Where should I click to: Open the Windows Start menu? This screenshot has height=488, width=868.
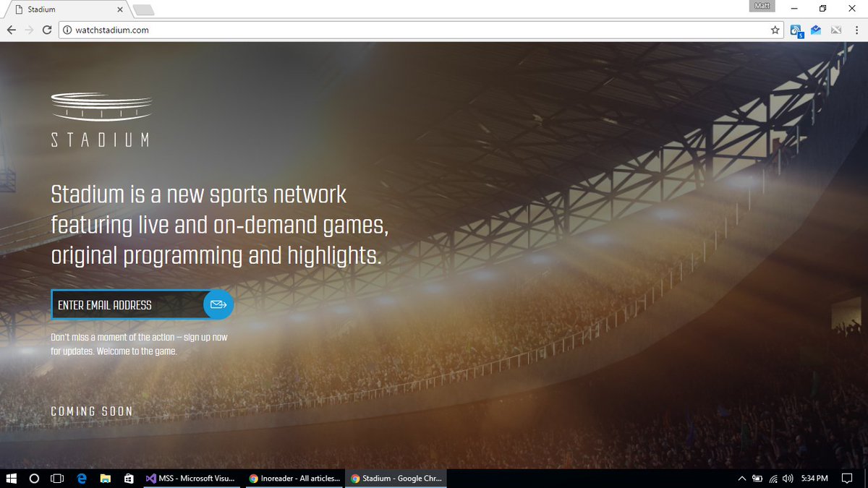pyautogui.click(x=12, y=478)
